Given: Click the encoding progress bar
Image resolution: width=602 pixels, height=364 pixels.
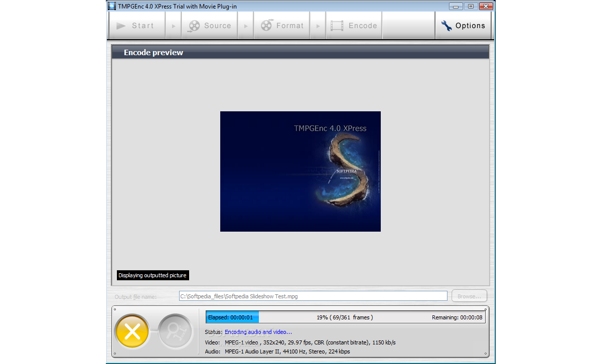Looking at the screenshot, I should click(346, 317).
